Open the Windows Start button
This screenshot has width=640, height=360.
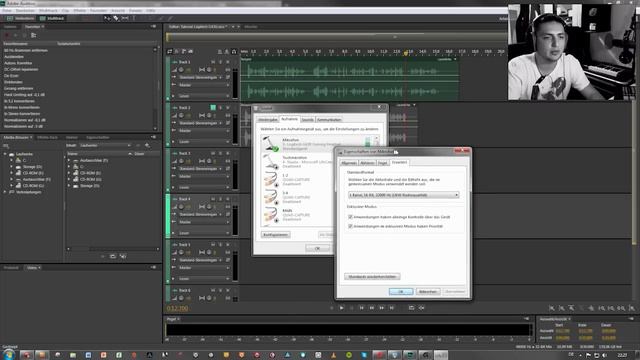9,355
